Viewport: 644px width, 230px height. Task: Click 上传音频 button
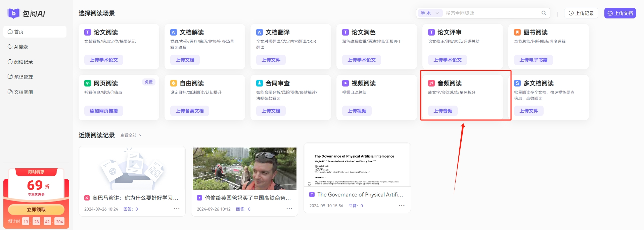pos(443,111)
